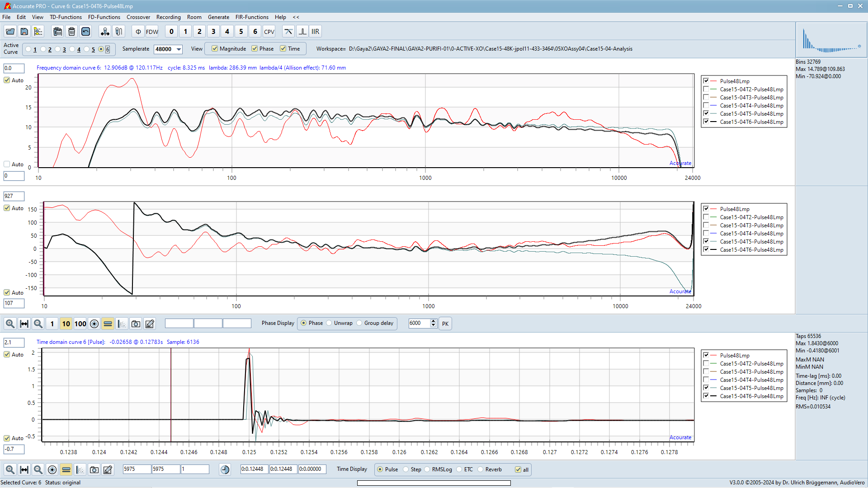This screenshot has height=488, width=868.
Task: Select the RMSLog time display option
Action: 427,469
